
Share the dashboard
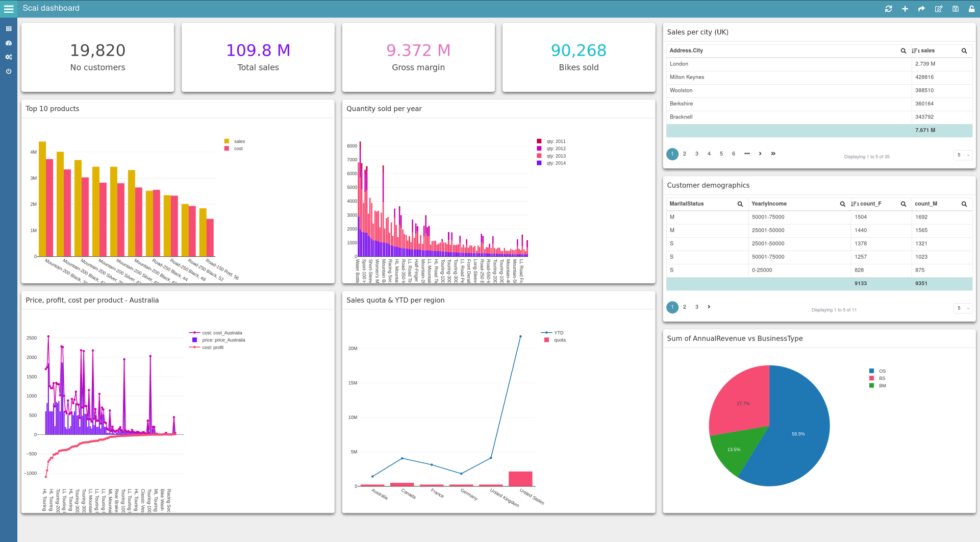[921, 9]
